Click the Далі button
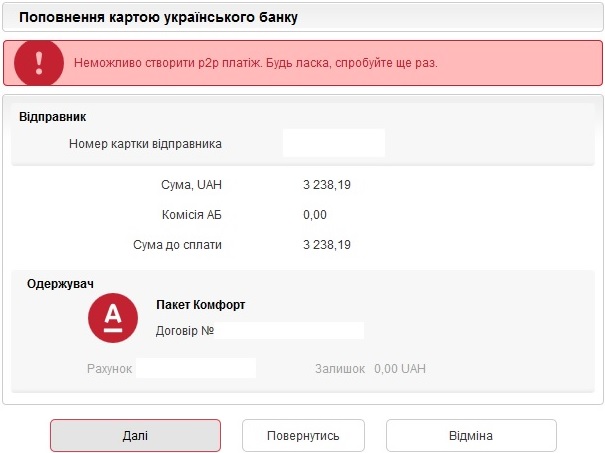Viewport: 605px width, 453px height. (135, 435)
